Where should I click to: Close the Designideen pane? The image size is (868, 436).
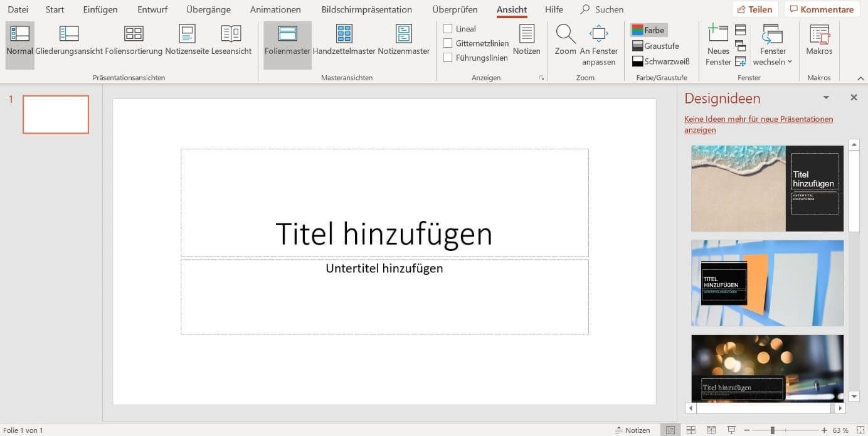[x=854, y=98]
